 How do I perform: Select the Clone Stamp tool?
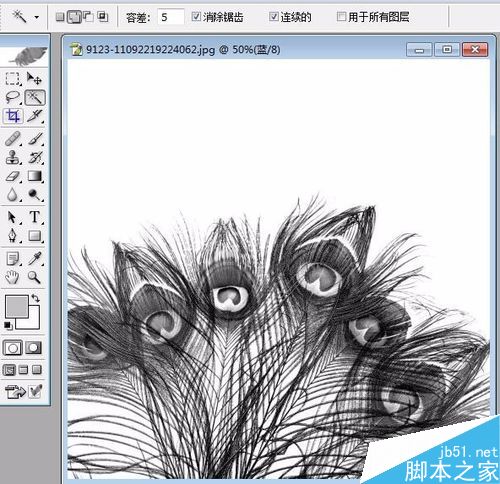[13, 157]
